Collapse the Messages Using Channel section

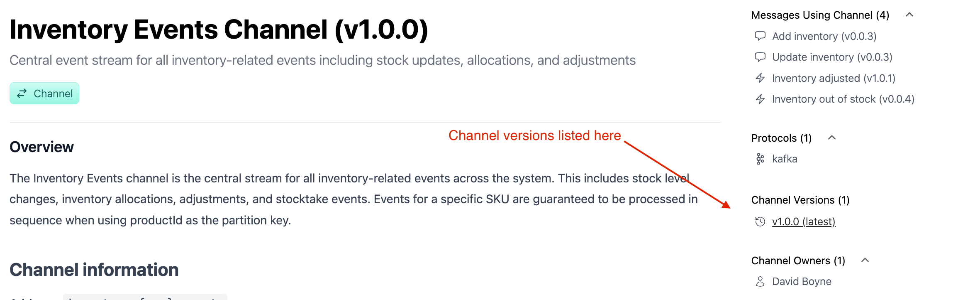(x=909, y=15)
